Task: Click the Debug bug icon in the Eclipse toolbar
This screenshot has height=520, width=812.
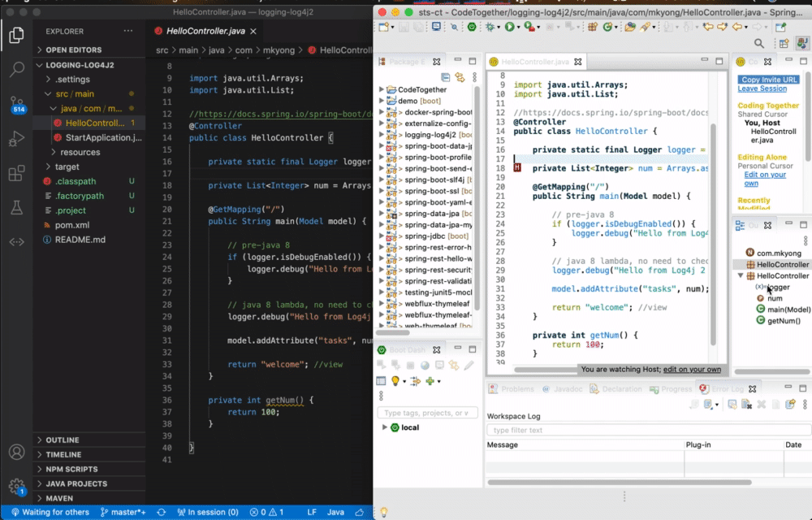Action: click(490, 27)
